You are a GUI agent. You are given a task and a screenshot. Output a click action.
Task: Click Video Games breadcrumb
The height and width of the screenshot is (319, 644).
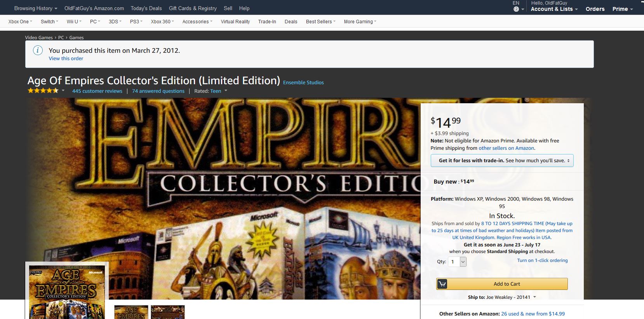39,38
